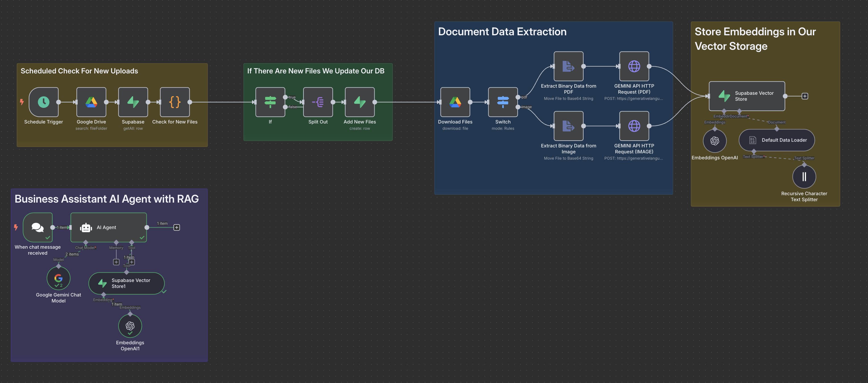Open the Google Gemini Chat Model node
Image resolution: width=868 pixels, height=383 pixels.
[x=59, y=278]
